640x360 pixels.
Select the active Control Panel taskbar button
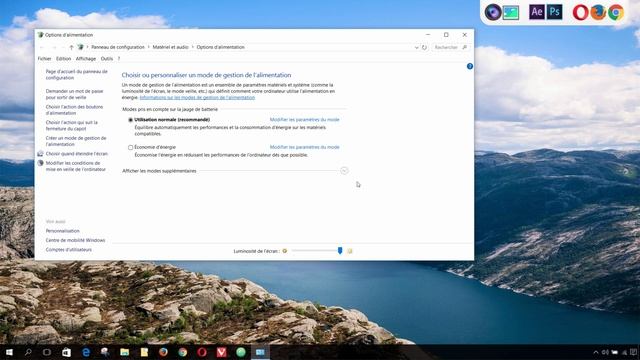click(x=260, y=352)
